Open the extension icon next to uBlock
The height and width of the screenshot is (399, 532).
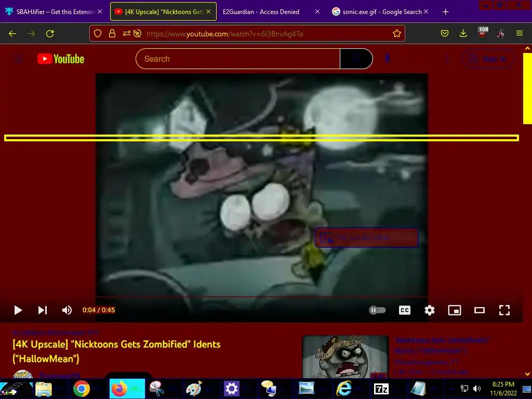[500, 33]
